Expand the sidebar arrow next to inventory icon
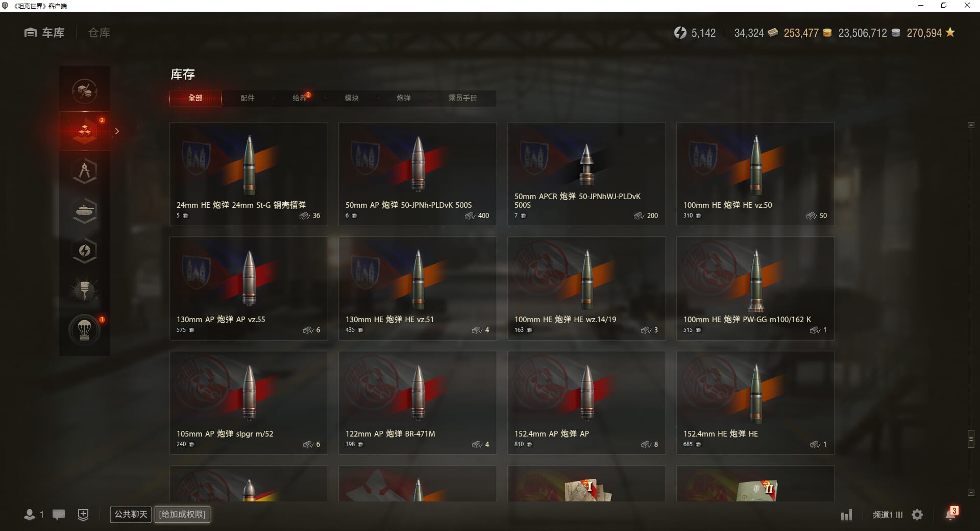This screenshot has width=980, height=531. (x=117, y=131)
